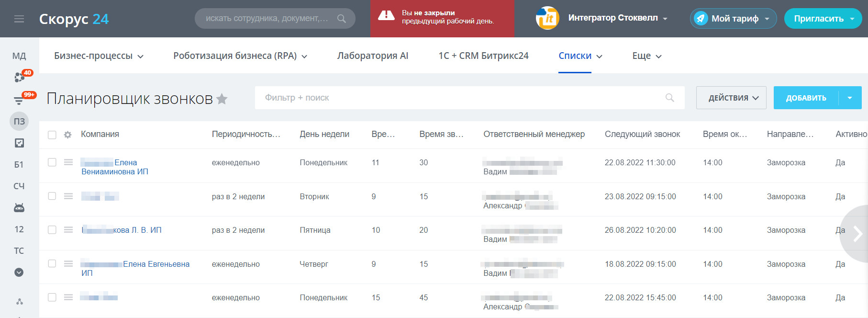Open the Елена Евгеньевна ИП company link
868x318 pixels.
click(156, 264)
